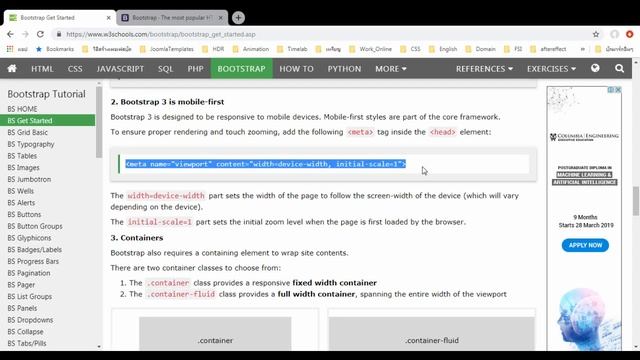The image size is (640, 360).
Task: Click APPLY NOW in the ad
Action: tap(585, 245)
